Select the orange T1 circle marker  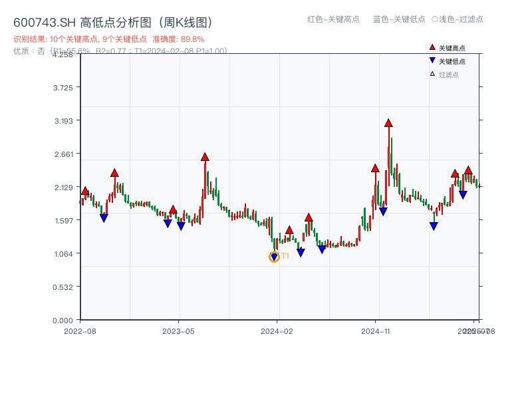[274, 256]
